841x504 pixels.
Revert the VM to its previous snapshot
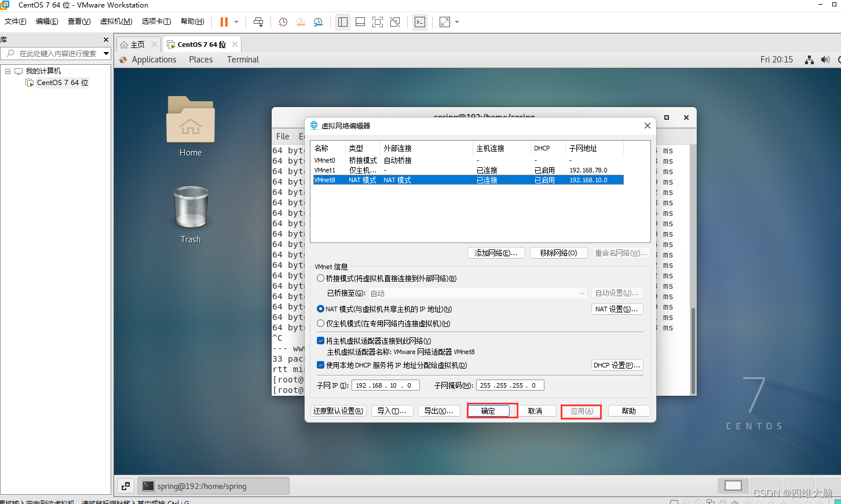[x=301, y=22]
